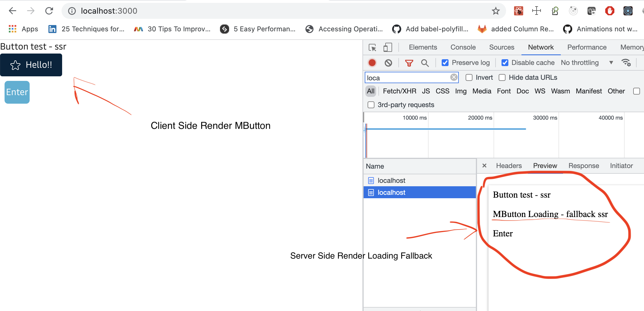Select the Fetch/XHR filter type

click(399, 91)
